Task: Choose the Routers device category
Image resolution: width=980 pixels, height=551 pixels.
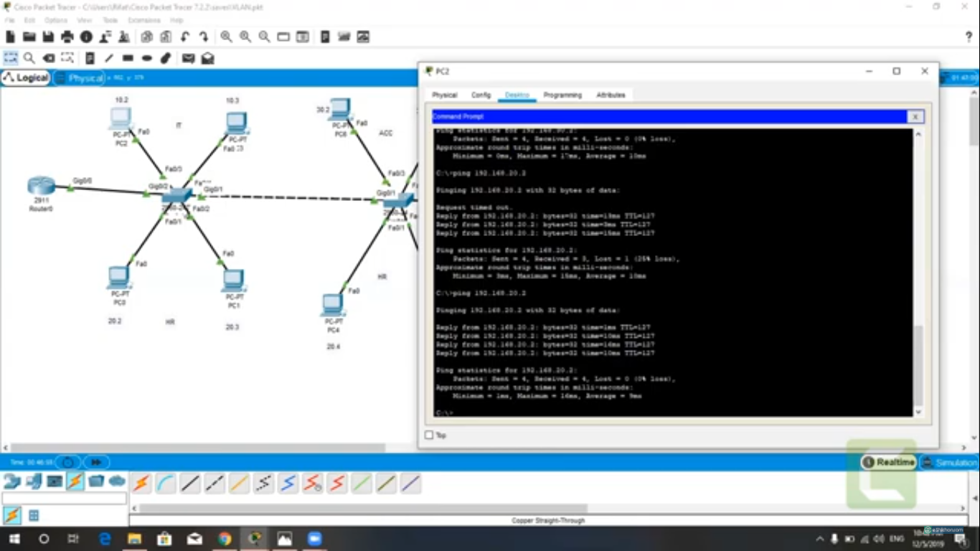Action: pos(11,482)
